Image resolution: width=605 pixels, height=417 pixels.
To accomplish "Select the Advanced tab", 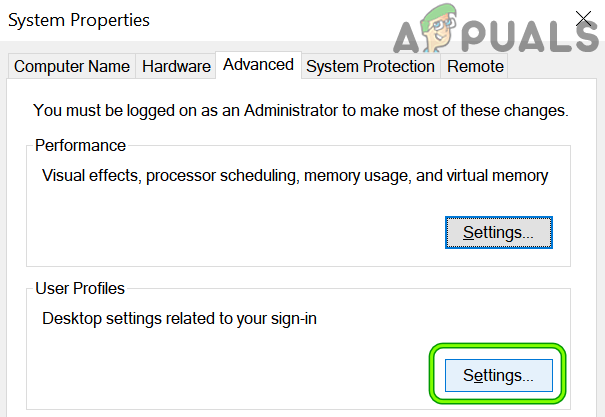I will point(258,65).
